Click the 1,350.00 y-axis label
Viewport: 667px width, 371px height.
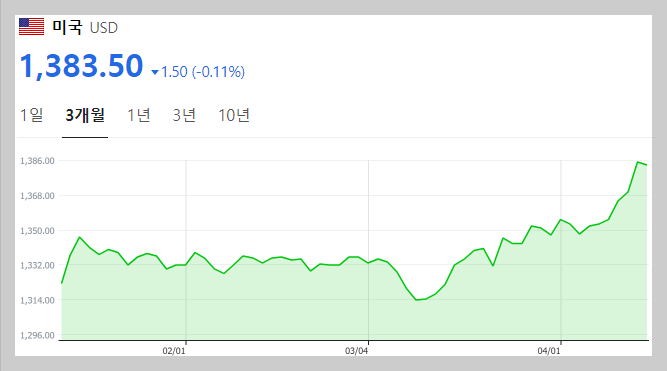coord(37,231)
